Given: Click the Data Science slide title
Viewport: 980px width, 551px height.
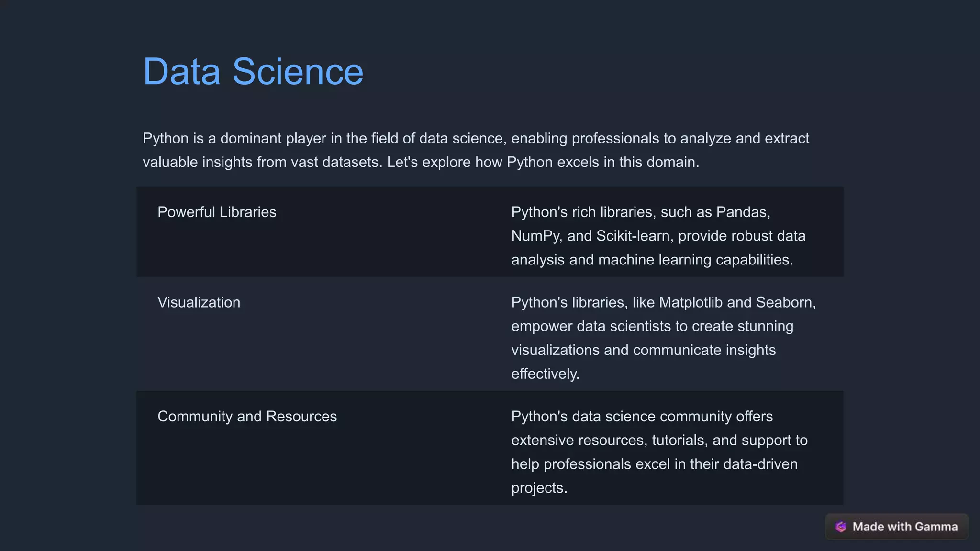Looking at the screenshot, I should 253,71.
